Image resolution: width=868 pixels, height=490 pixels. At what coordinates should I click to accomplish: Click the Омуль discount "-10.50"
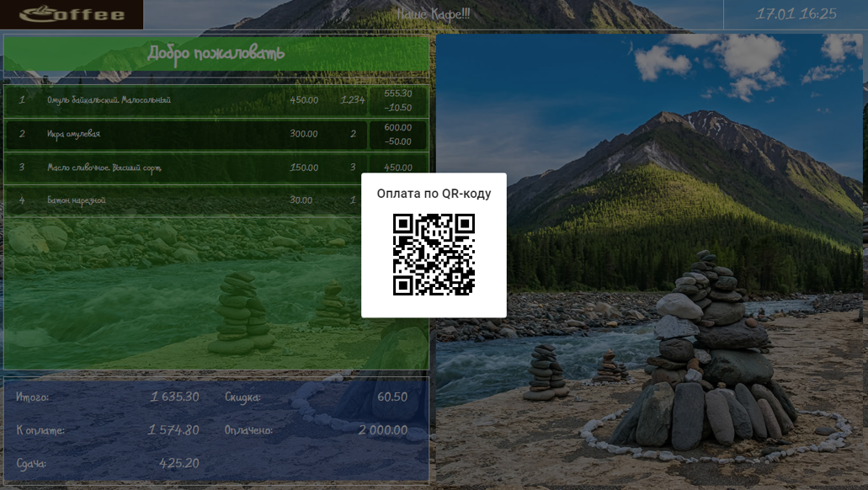point(398,108)
